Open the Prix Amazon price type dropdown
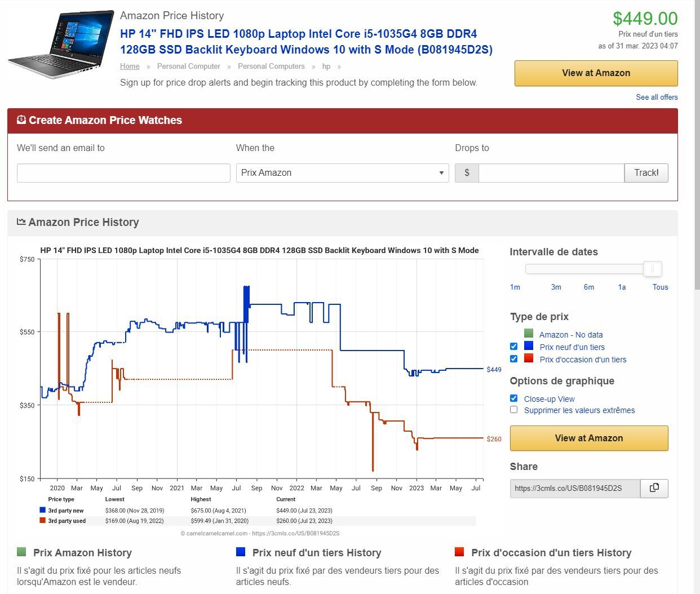Image resolution: width=700 pixels, height=594 pixels. coord(343,173)
